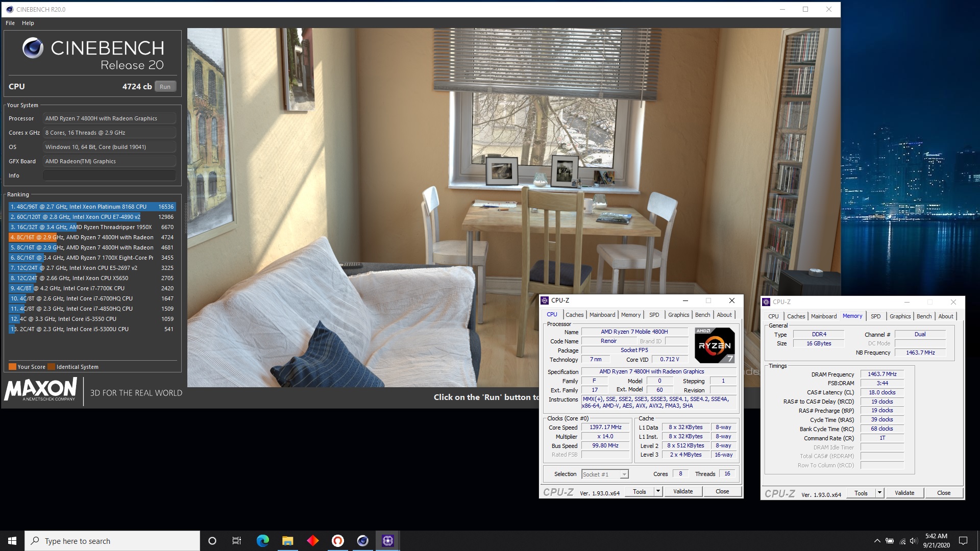
Task: Open the Windows Start menu
Action: coord(12,541)
